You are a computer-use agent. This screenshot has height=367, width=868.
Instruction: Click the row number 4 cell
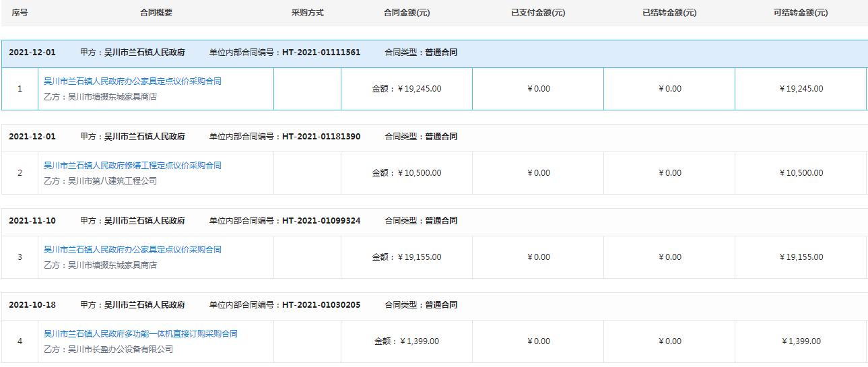[20, 341]
